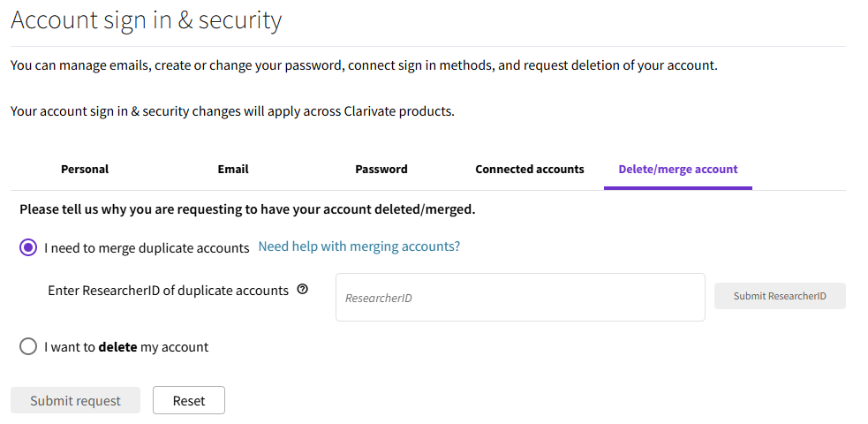Image resolution: width=868 pixels, height=424 pixels.
Task: Choose the delete my account radio button
Action: tap(28, 346)
